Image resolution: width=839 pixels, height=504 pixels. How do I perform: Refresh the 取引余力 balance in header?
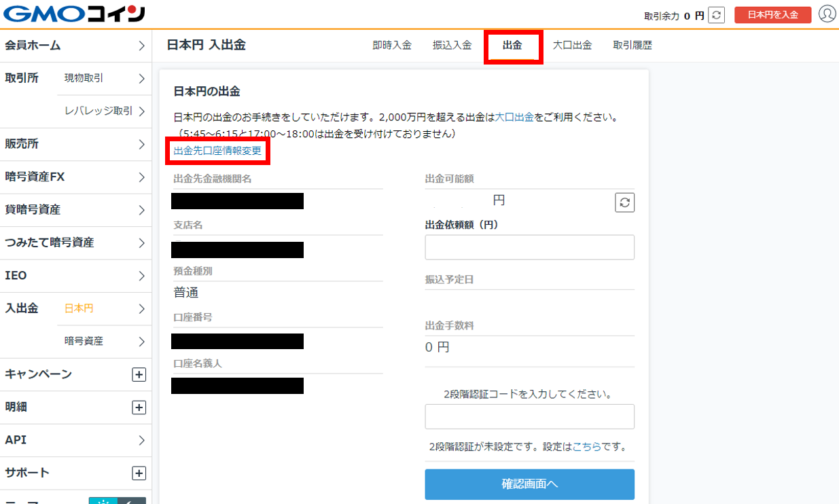[x=717, y=15]
